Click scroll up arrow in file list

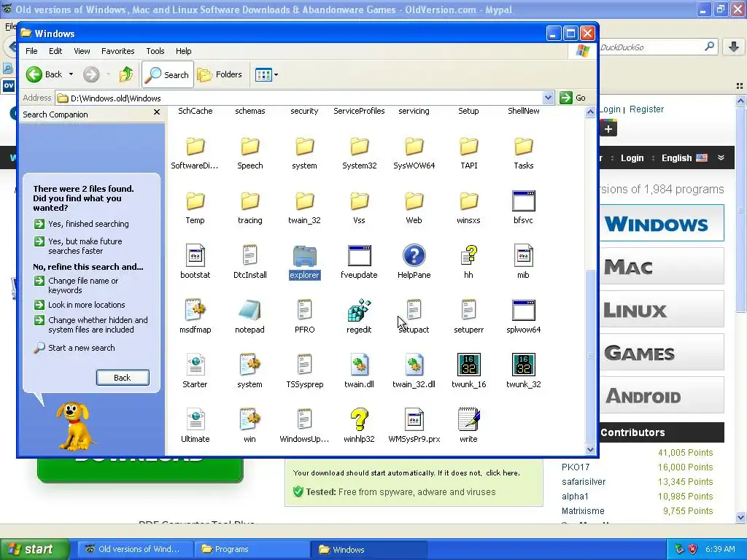tap(590, 112)
